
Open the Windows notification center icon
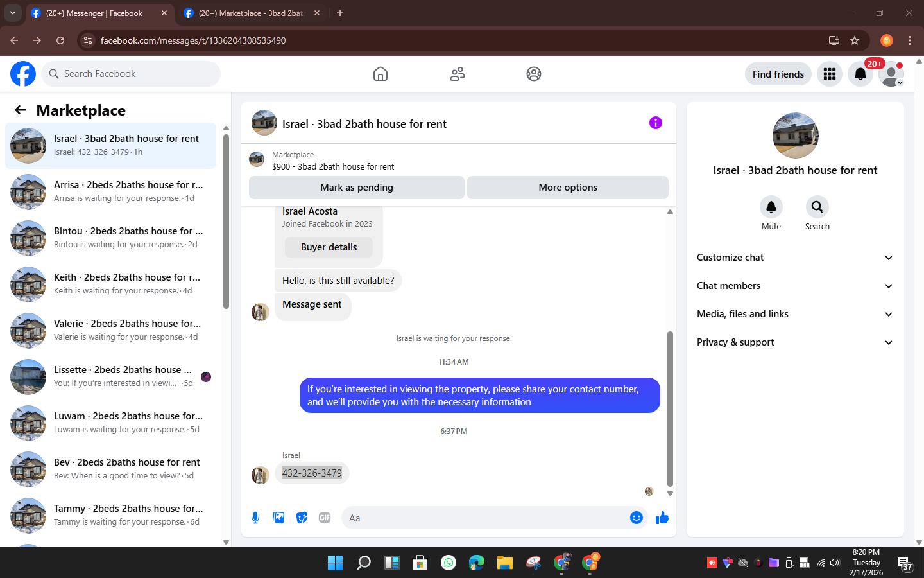(905, 563)
